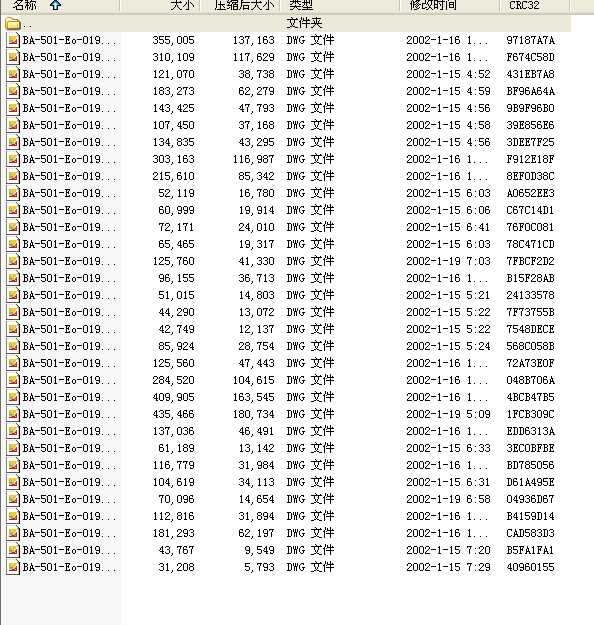Click CRC32 value F674C58D
594x625 pixels.
[530, 57]
